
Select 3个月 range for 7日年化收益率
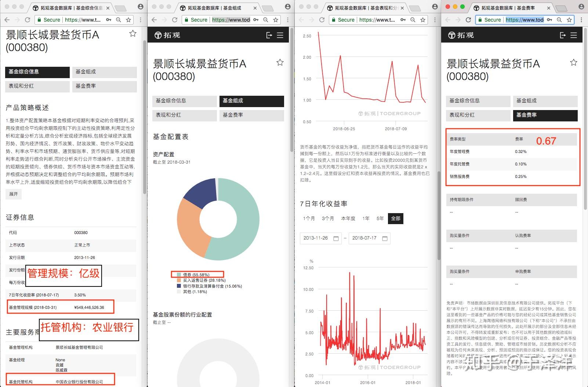[328, 218]
